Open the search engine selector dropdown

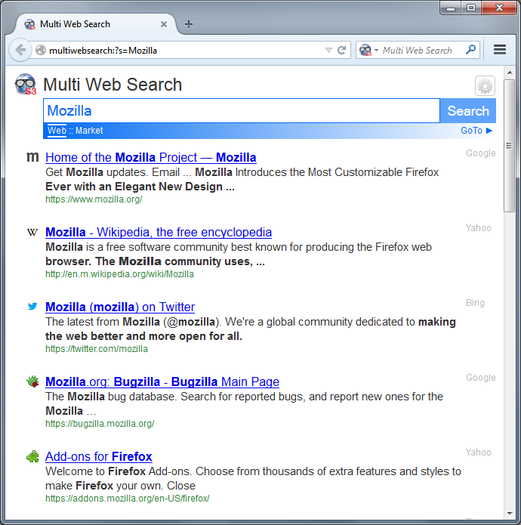click(369, 50)
